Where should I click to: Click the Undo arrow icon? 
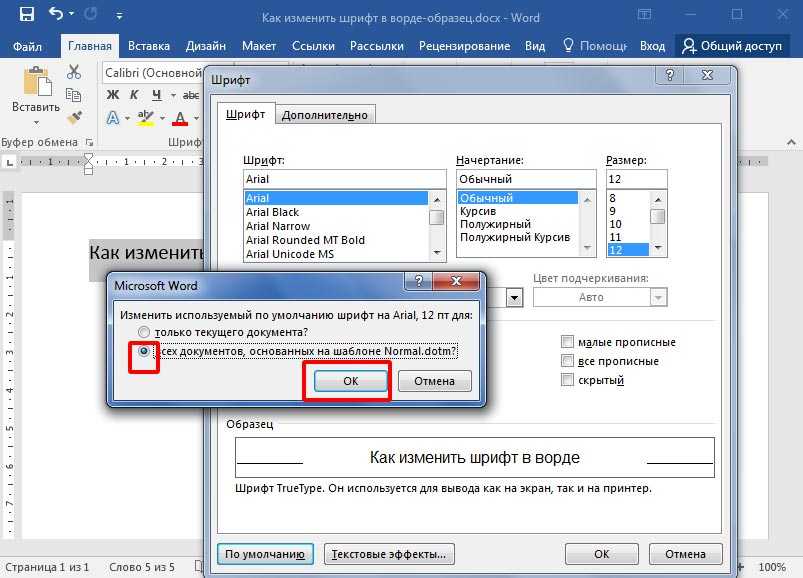click(x=57, y=15)
